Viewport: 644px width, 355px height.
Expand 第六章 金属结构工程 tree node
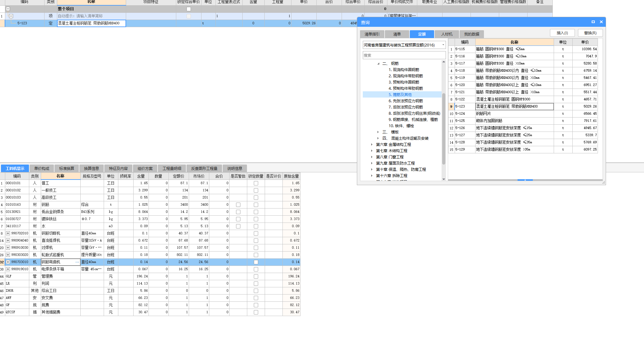pyautogui.click(x=372, y=145)
